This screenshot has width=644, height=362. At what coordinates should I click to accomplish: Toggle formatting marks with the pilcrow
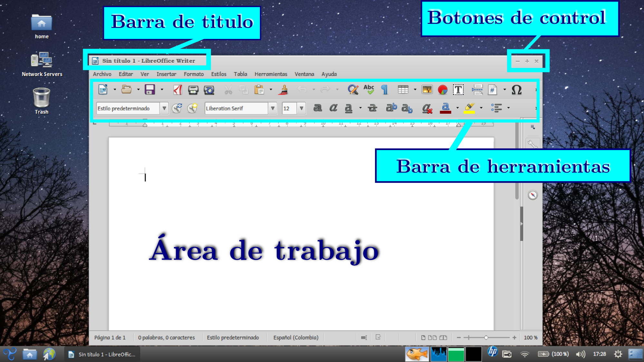384,90
